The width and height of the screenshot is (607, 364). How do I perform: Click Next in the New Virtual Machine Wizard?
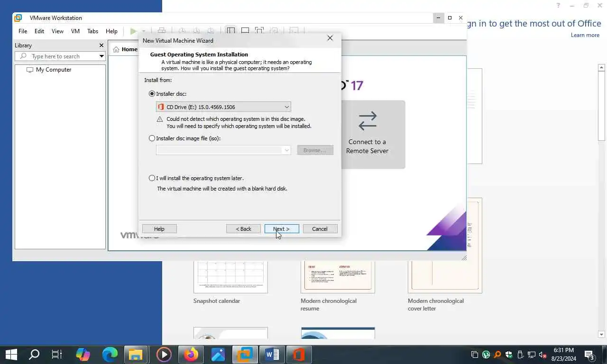click(282, 229)
